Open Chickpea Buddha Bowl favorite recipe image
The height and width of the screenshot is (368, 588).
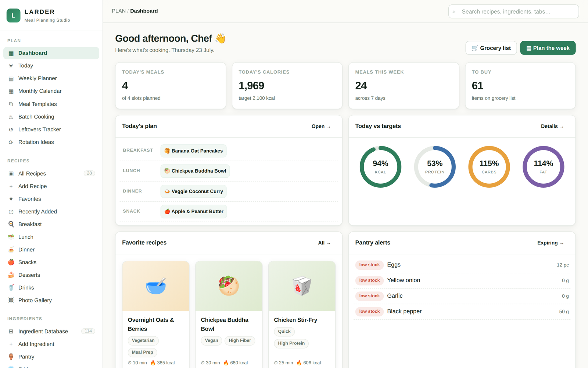click(x=229, y=286)
